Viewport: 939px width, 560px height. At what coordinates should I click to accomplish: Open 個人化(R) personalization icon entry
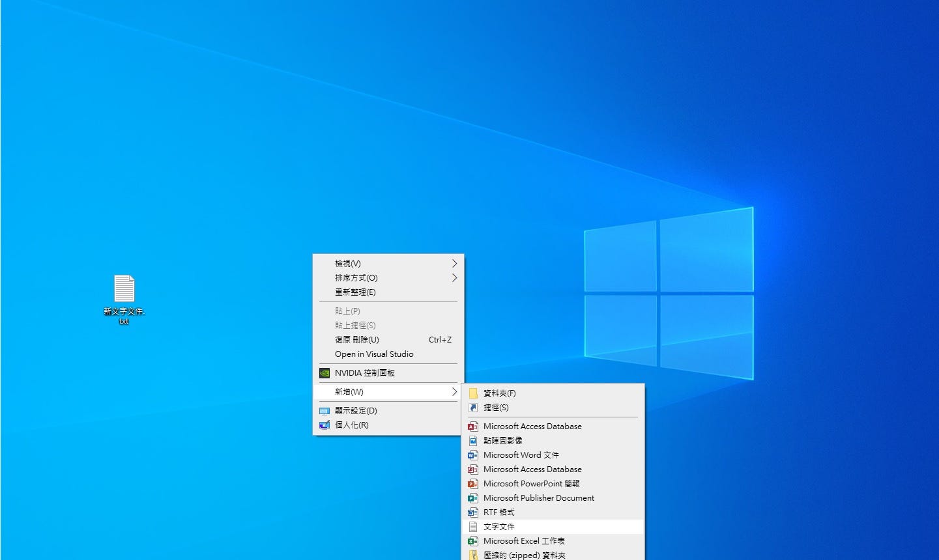click(325, 425)
